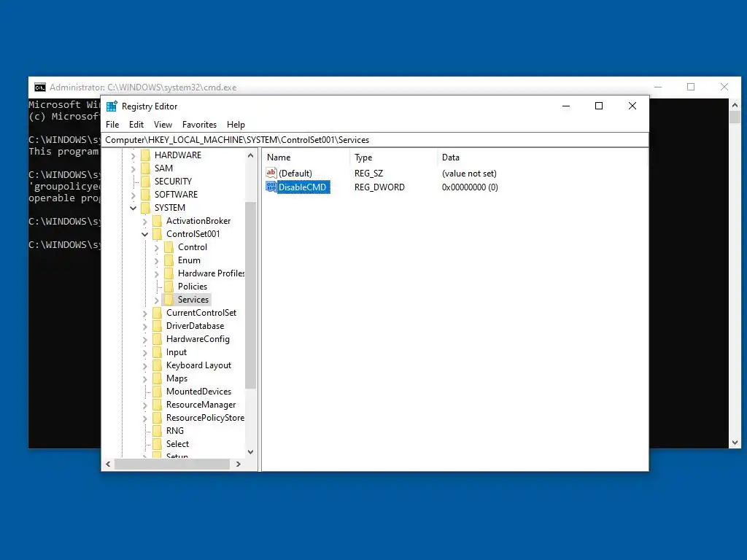Screen dimensions: 747x560
Task: Click the Input folder icon
Action: [158, 352]
